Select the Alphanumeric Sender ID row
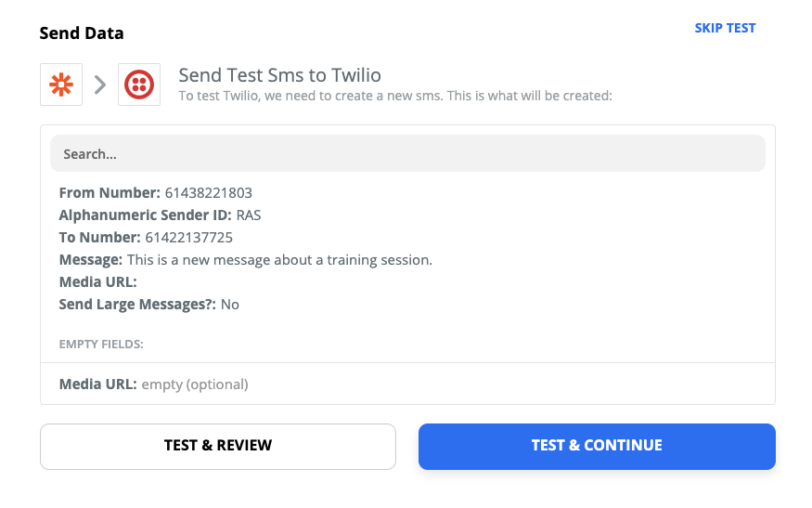 tap(161, 215)
